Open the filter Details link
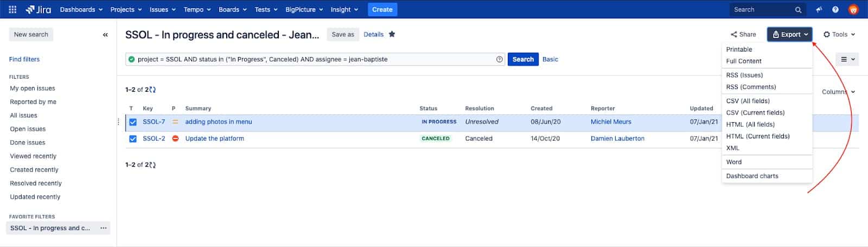The height and width of the screenshot is (247, 868). tap(373, 34)
